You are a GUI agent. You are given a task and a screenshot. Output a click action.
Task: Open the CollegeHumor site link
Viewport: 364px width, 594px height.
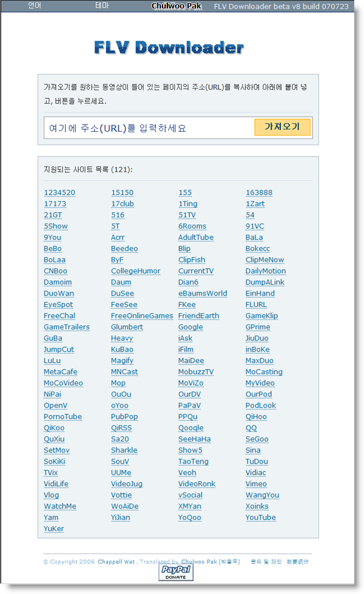point(136,271)
